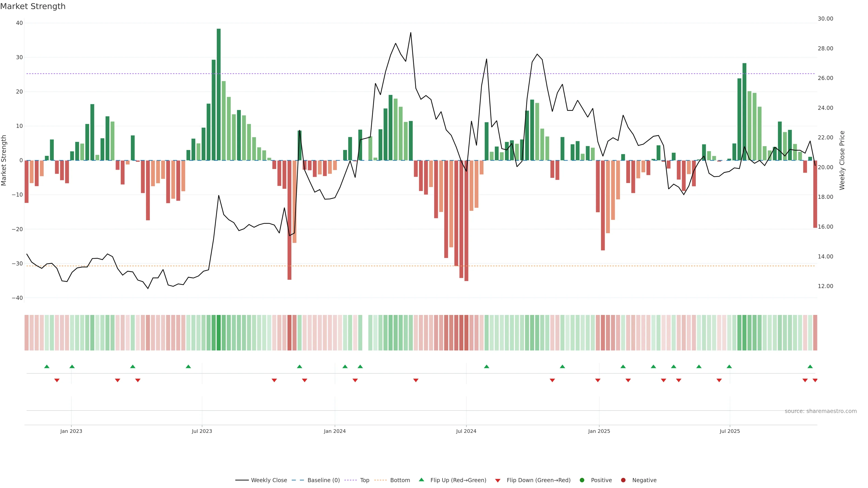Click the first green flip-up marker
Viewport: 868px width, 488px height.
(x=47, y=366)
